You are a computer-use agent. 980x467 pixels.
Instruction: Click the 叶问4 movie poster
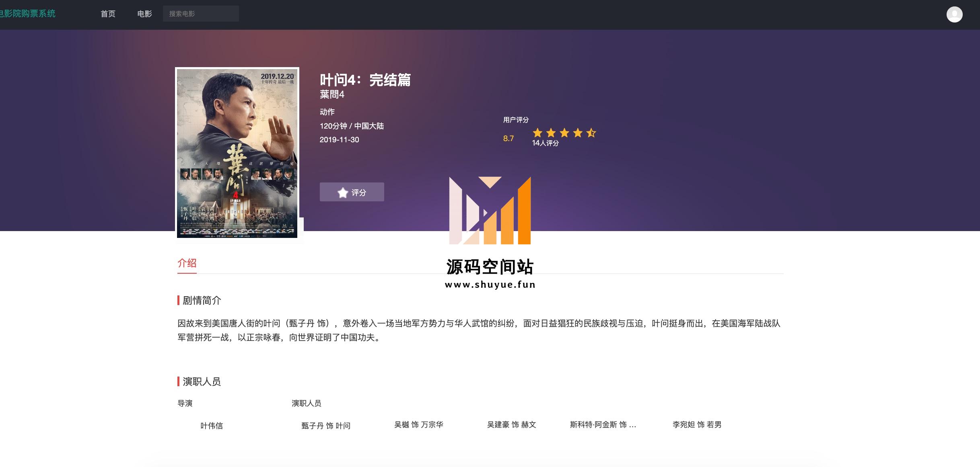[x=237, y=153]
